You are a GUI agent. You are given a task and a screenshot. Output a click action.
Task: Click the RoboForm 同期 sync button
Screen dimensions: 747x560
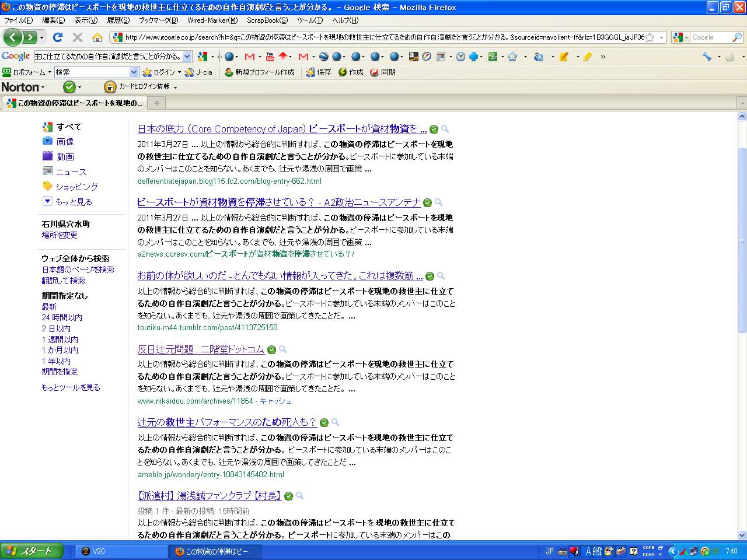383,72
